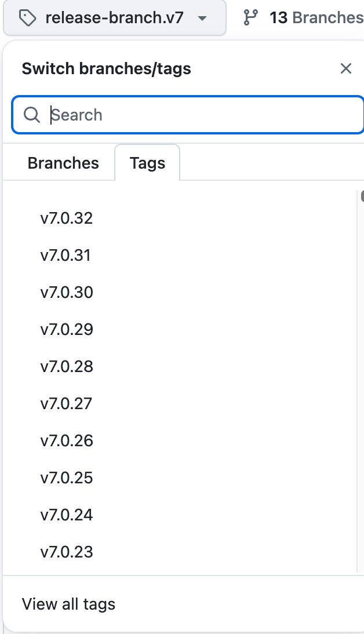Switch to tag v7.0.30

point(67,293)
